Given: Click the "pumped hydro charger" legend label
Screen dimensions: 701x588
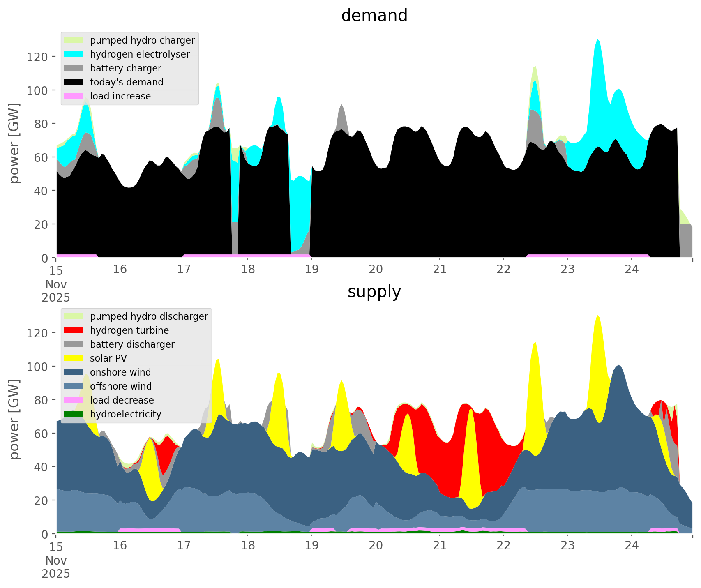Looking at the screenshot, I should (x=142, y=40).
